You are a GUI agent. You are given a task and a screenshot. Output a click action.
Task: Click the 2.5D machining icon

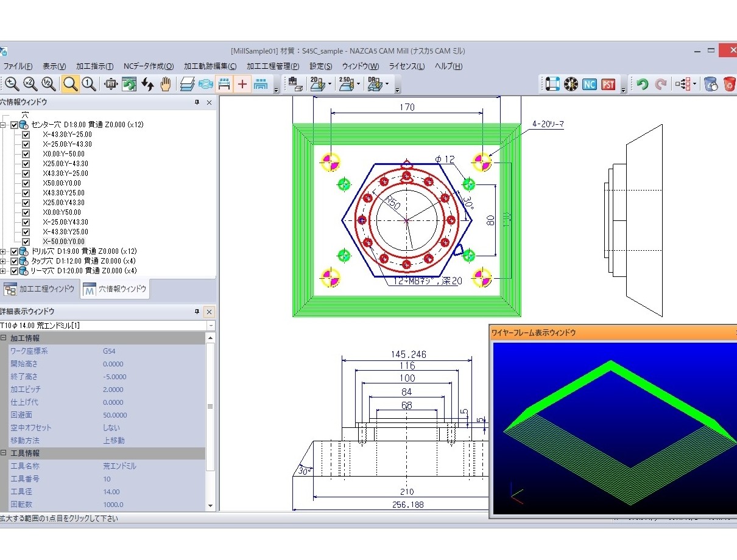pos(345,85)
